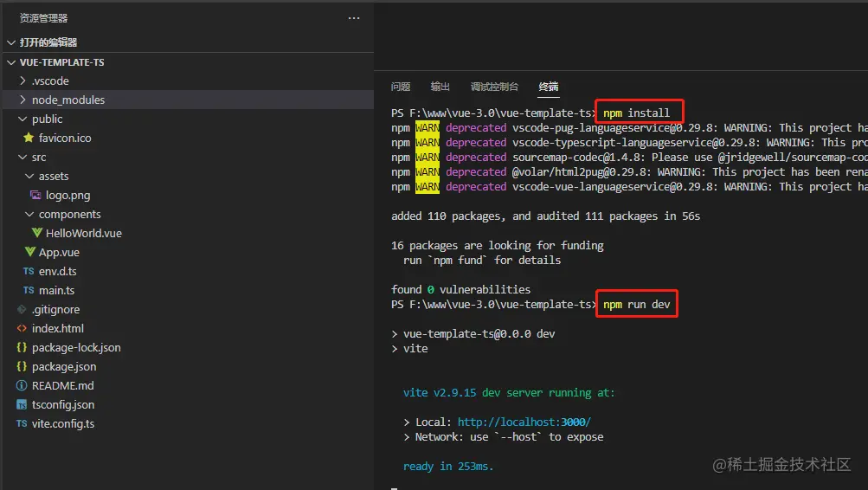This screenshot has width=868, height=490.
Task: Collapse the assets folder chevron
Action: pos(29,176)
